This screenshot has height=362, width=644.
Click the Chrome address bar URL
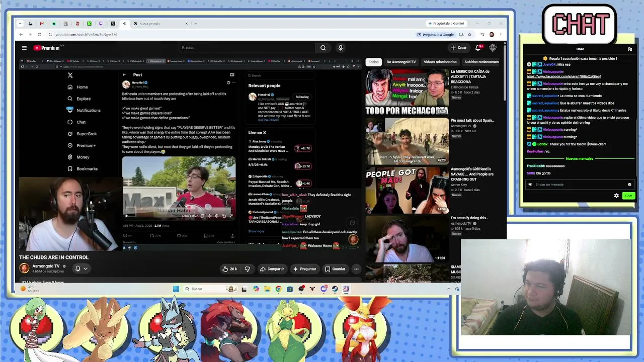[x=86, y=35]
